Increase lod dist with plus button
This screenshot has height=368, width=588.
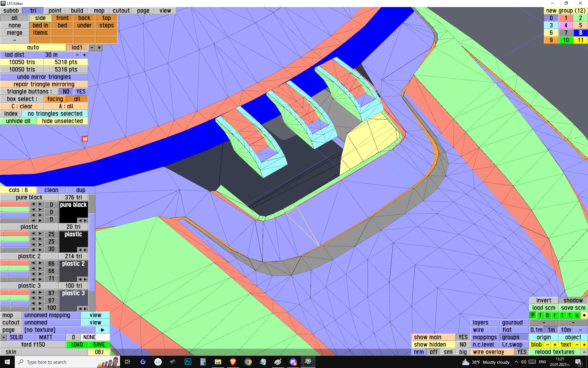85,55
